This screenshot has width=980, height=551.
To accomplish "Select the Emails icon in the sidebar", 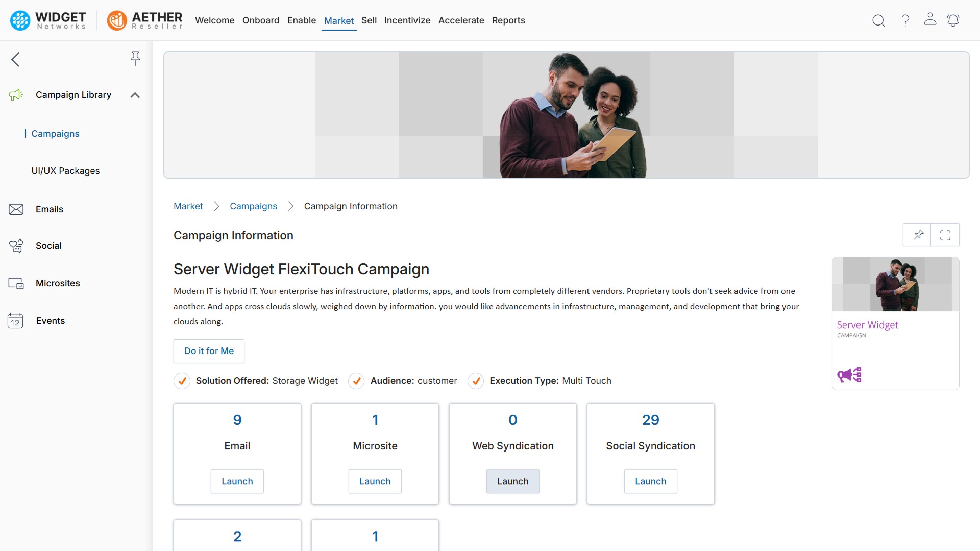I will (x=16, y=209).
